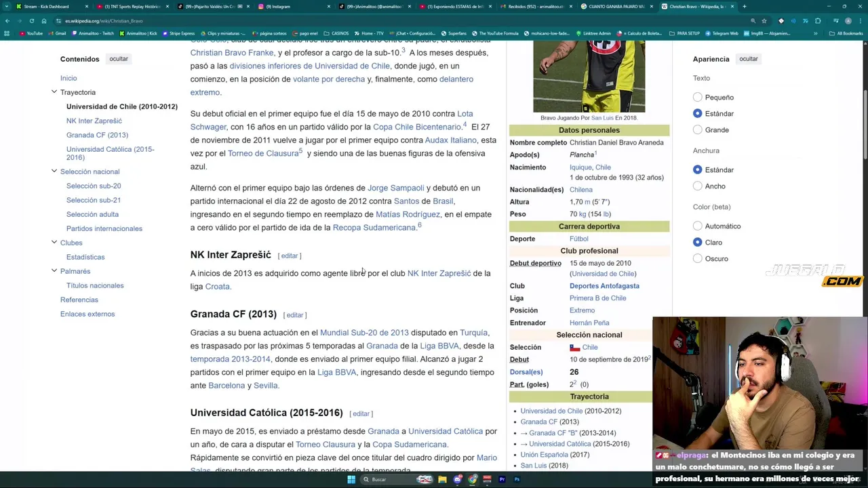Open the tab search dropdown arrow

pos(7,6)
